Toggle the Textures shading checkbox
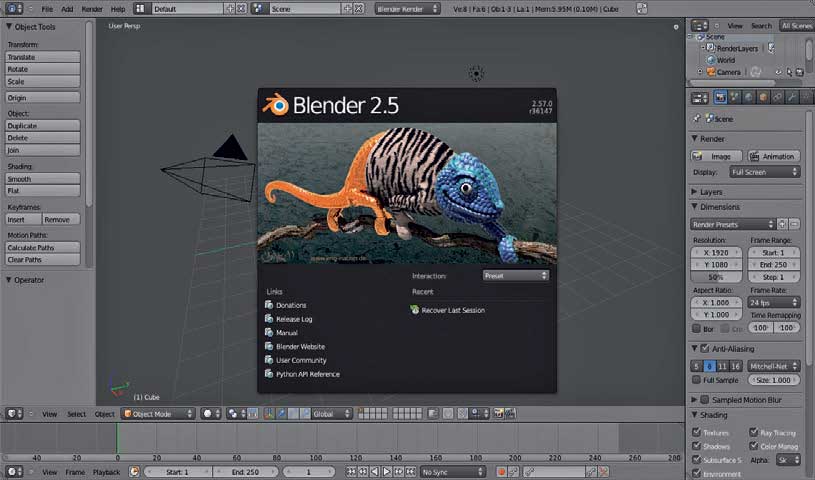815x480 pixels. (696, 432)
